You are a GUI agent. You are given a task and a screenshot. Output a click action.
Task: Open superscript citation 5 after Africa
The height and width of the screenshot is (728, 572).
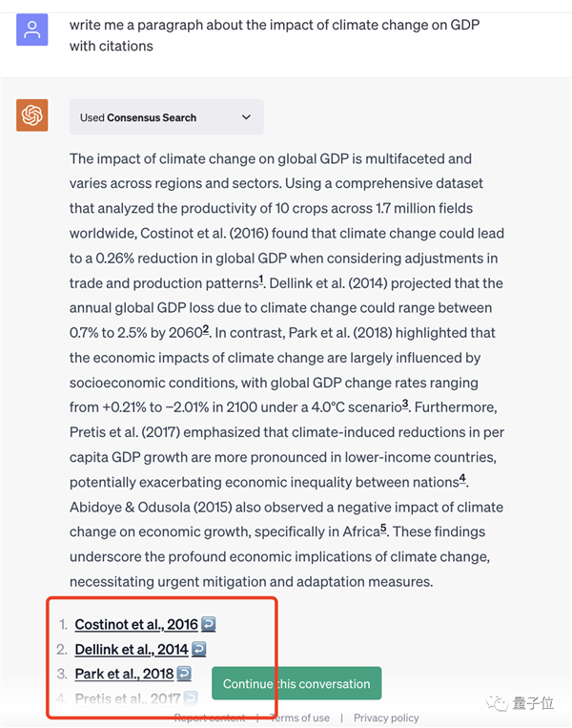point(383,528)
